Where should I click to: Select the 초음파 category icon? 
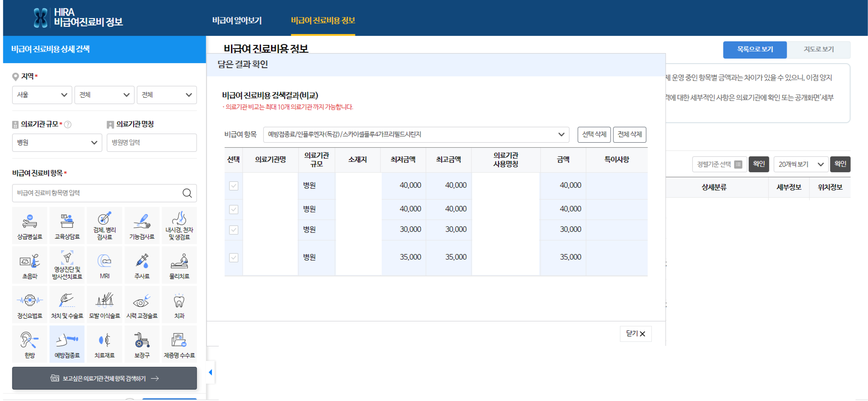point(30,265)
